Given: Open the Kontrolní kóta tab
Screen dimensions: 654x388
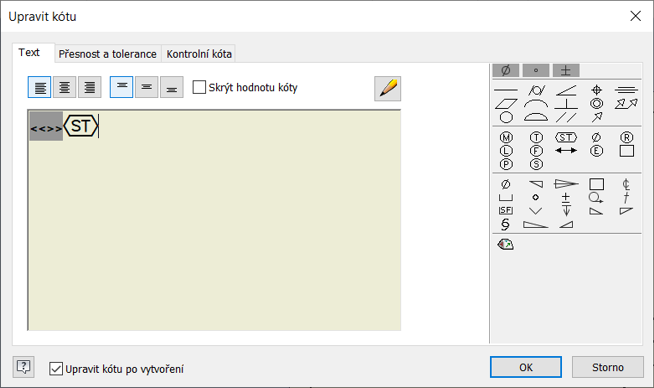Looking at the screenshot, I should click(x=199, y=54).
